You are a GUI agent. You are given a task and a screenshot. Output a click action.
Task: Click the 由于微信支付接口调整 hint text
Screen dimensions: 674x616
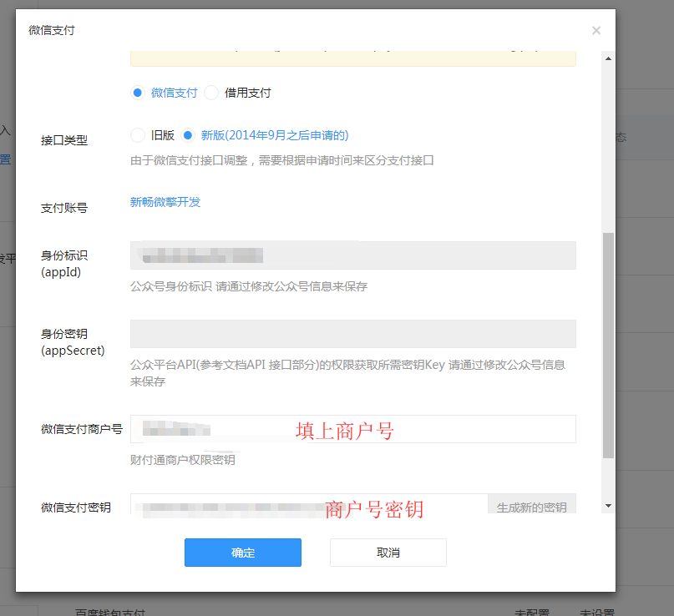[282, 160]
